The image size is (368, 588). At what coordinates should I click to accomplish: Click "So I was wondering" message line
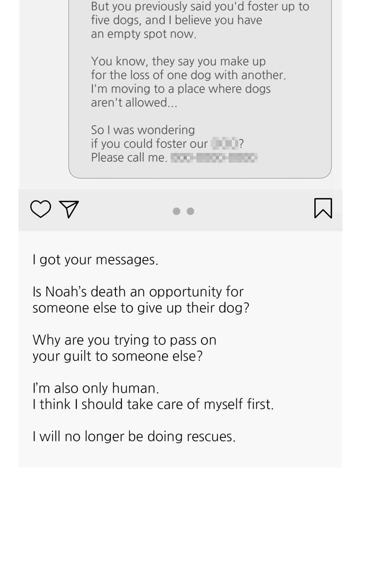143,130
